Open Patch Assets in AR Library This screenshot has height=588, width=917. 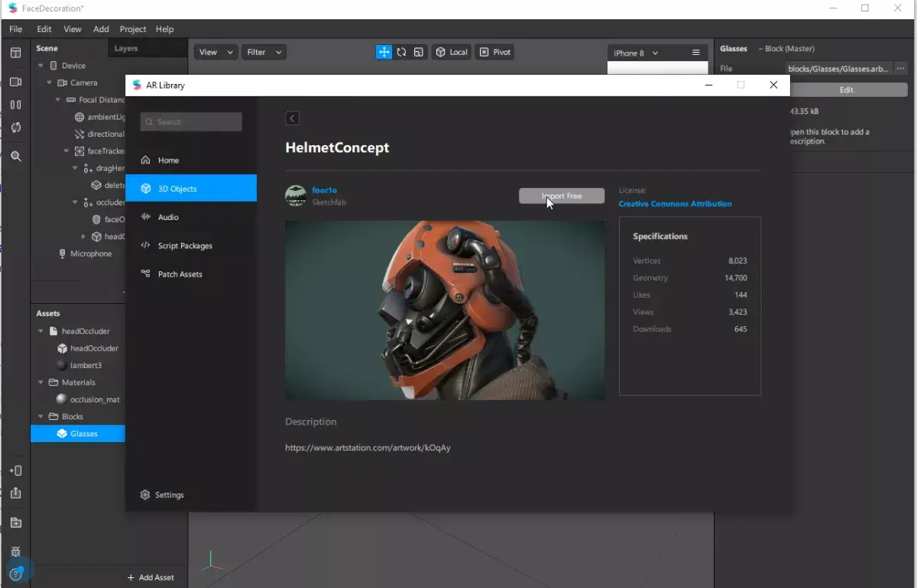click(x=191, y=274)
